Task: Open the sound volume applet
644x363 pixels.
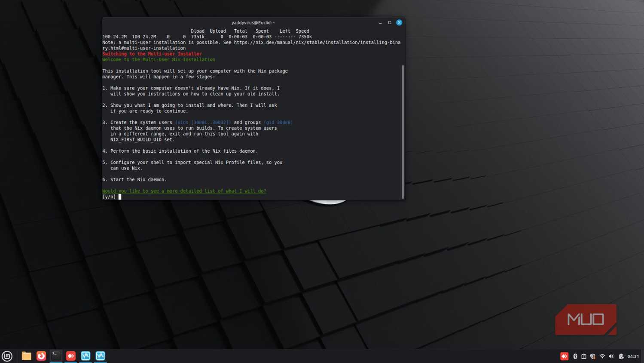Action: pyautogui.click(x=612, y=356)
